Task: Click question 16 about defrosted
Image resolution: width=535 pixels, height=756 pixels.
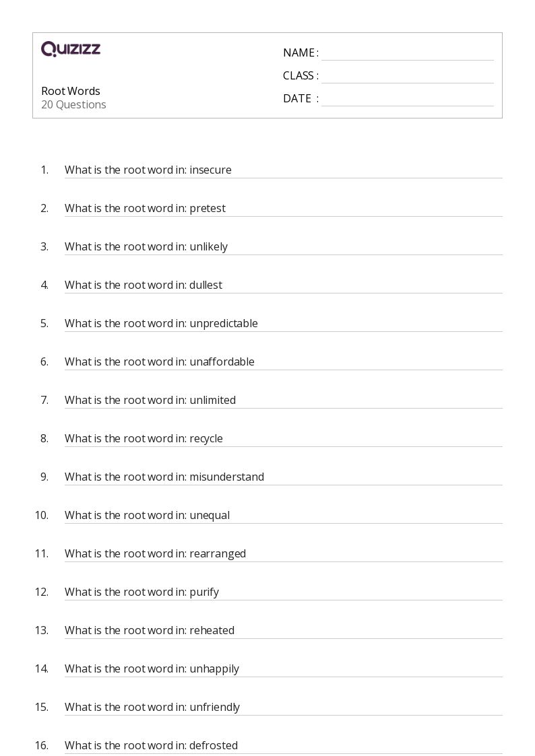Action: point(151,746)
